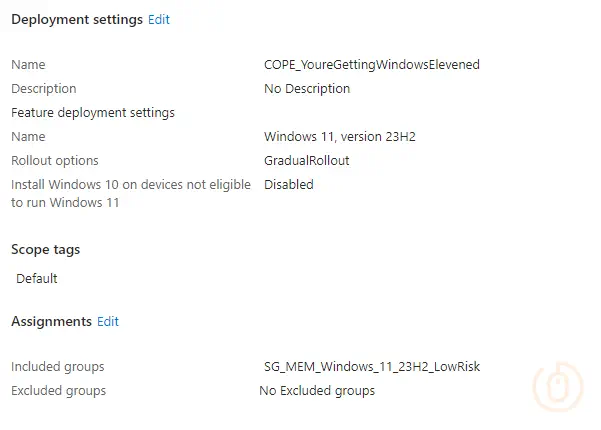Click the Rollout options label
The width and height of the screenshot is (601, 430).
54,160
